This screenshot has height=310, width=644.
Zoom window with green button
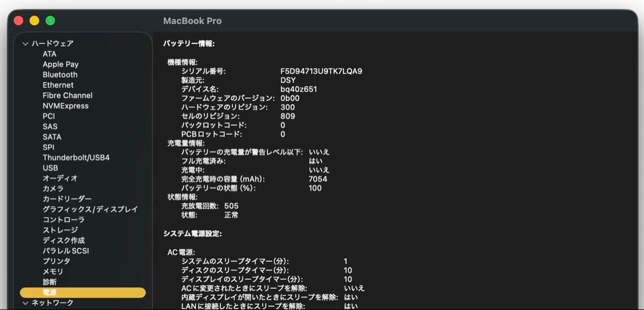coord(51,20)
